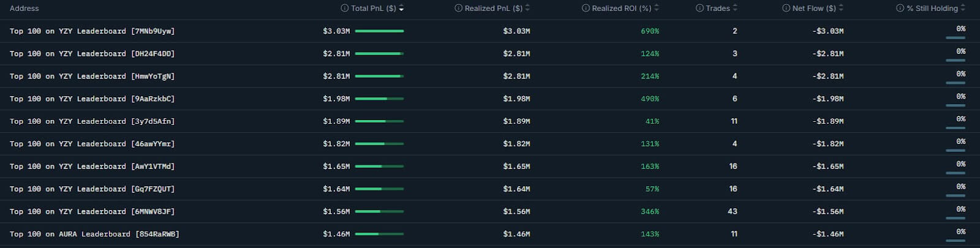This screenshot has height=248, width=980.
Task: Click Realized PnL value $1.56M
Action: [x=516, y=212]
